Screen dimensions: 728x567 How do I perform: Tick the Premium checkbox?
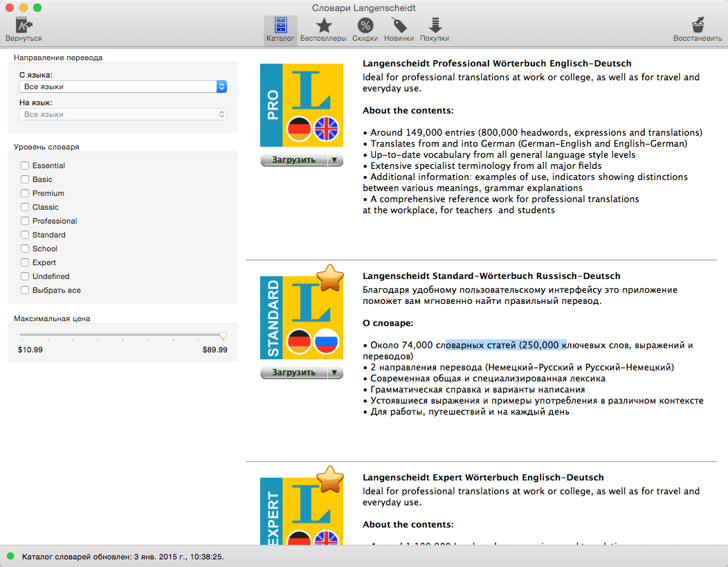[25, 193]
